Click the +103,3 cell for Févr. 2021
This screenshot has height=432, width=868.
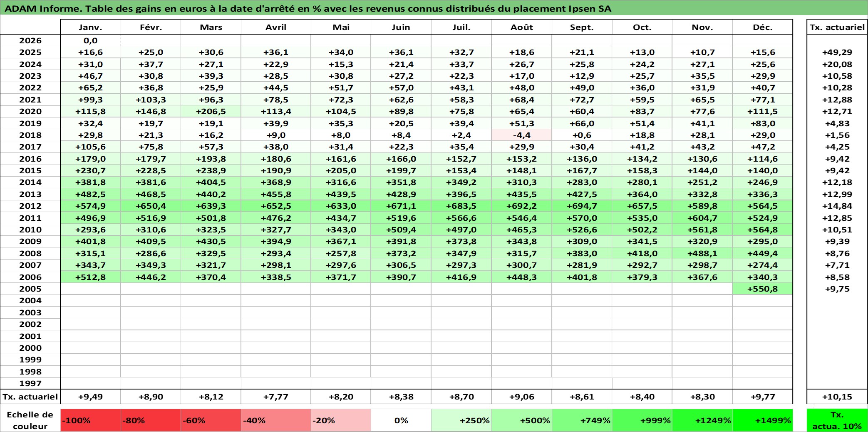[x=151, y=100]
